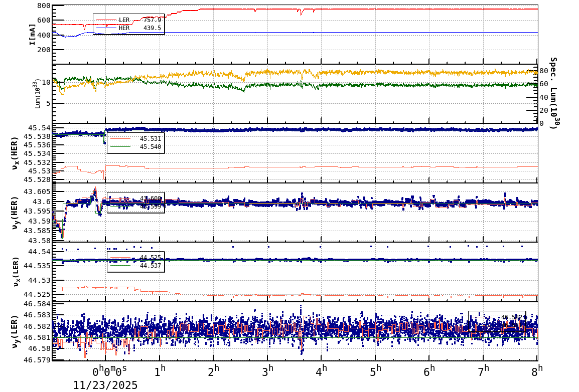Click the 43.595 tick on νy(HER) axis
579x392 pixels.
[37, 212]
